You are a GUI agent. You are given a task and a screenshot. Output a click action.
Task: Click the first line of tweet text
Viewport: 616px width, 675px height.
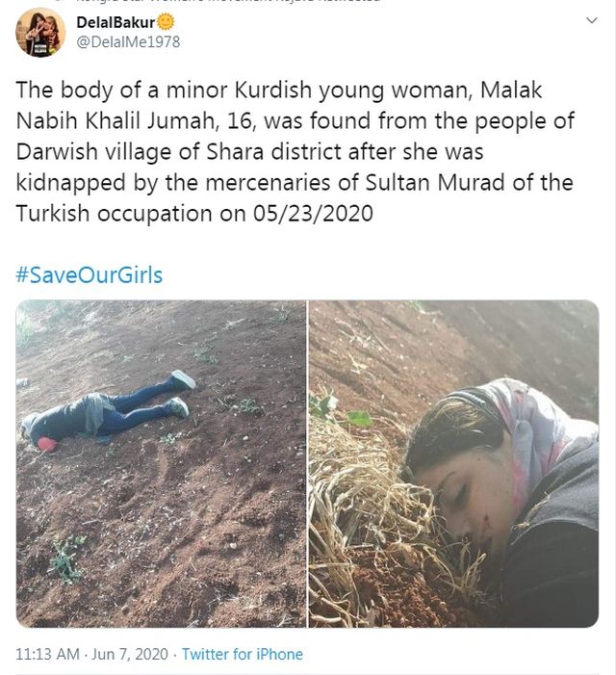tap(279, 91)
